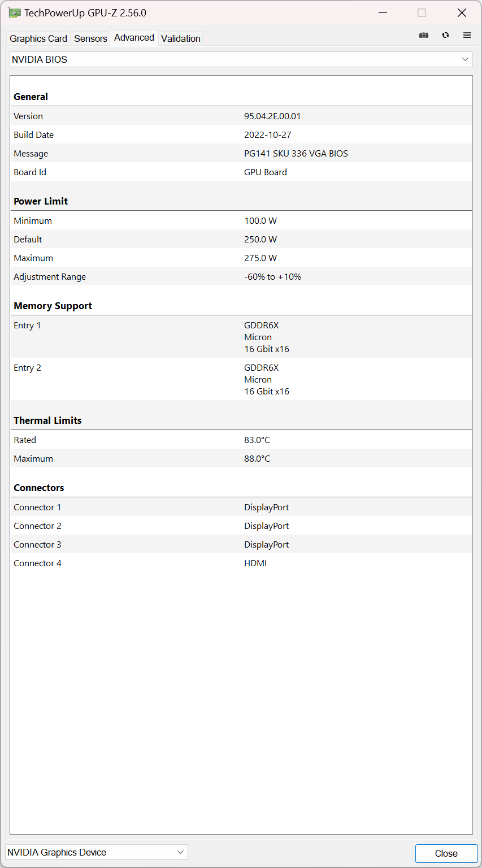Select the Board Id row label
Screen dimensions: 482x868
pyautogui.click(x=30, y=172)
